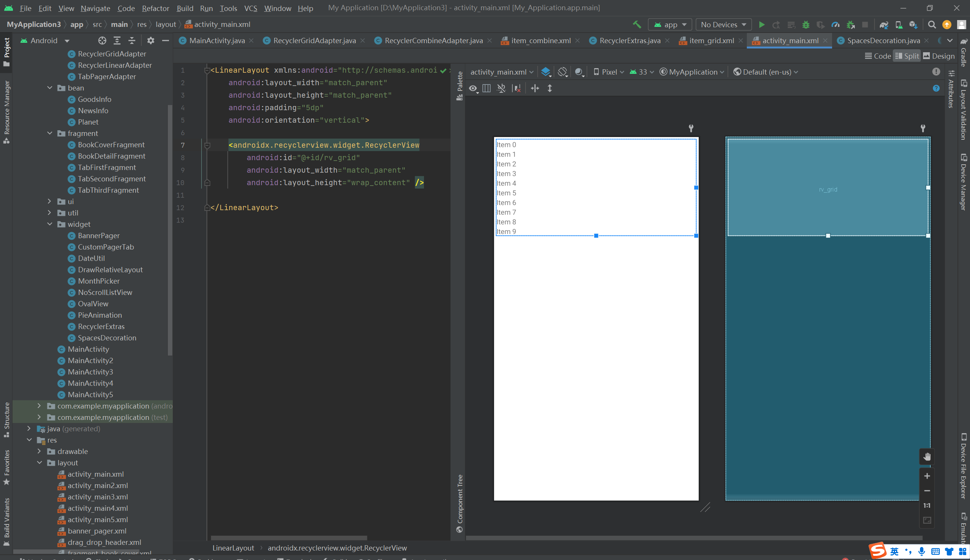970x560 pixels.
Task: Click the Run app green play icon
Action: (x=761, y=25)
